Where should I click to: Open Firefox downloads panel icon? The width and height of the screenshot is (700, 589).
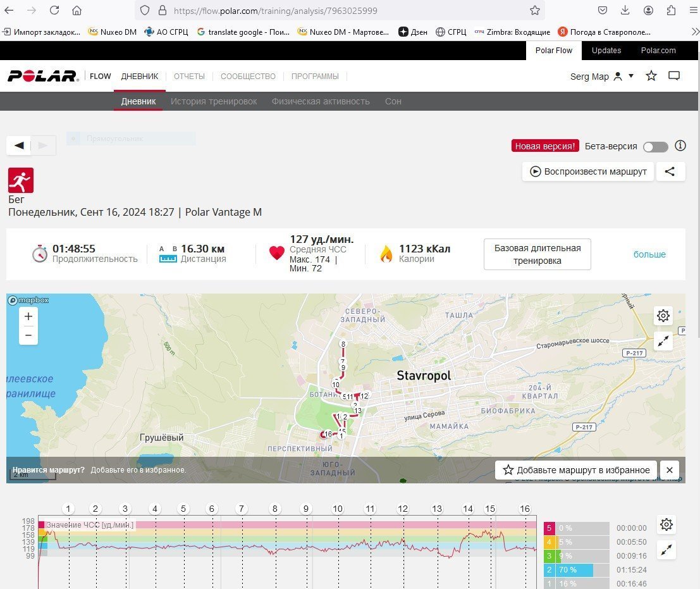[x=625, y=10]
